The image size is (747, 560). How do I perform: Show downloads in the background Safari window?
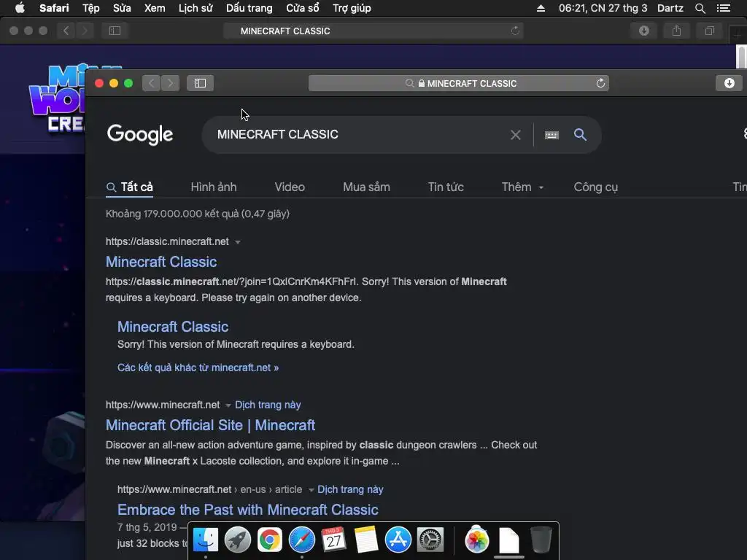[x=644, y=31]
